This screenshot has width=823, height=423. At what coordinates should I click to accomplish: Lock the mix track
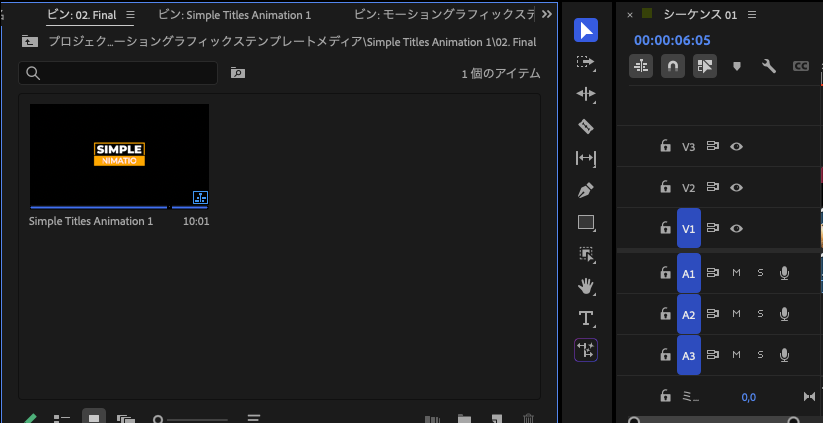[x=665, y=396]
